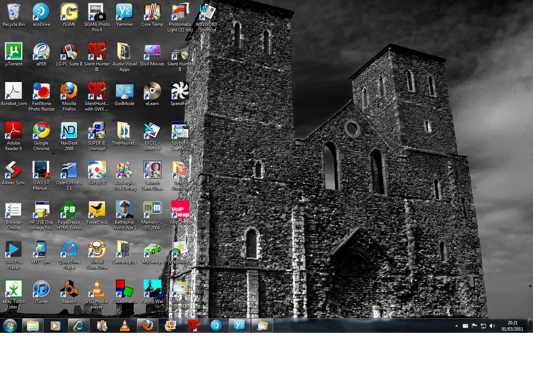Select the TweetDeck desktop icon

97,210
